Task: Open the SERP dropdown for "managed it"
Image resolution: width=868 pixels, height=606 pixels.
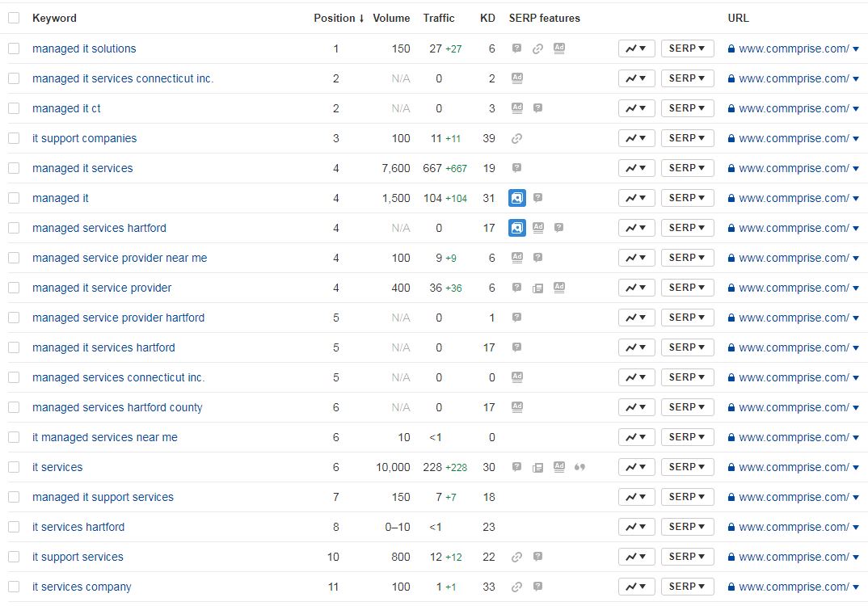Action: coord(687,198)
